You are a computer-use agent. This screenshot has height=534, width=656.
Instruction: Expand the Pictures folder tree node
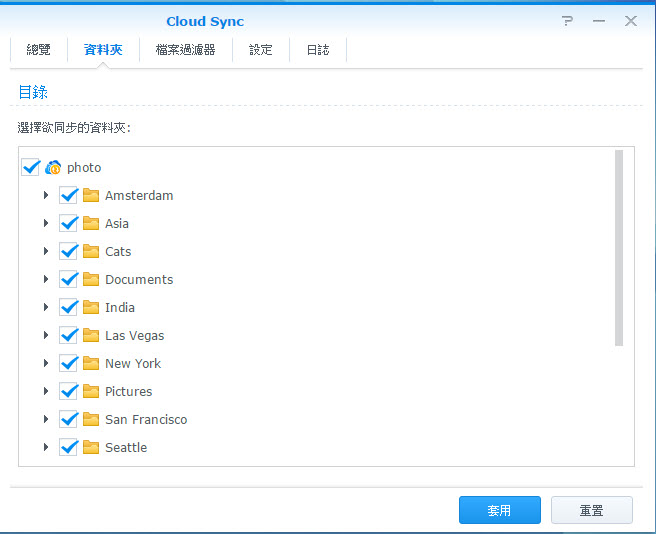pos(46,391)
